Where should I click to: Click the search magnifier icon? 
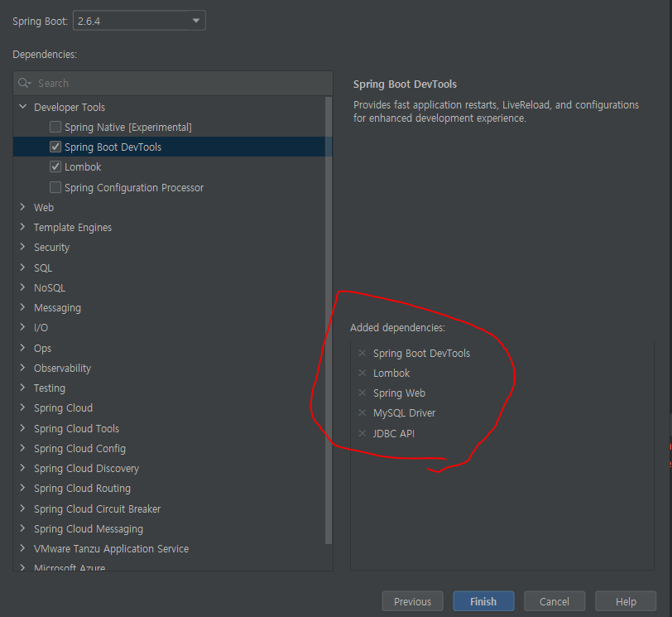point(25,83)
